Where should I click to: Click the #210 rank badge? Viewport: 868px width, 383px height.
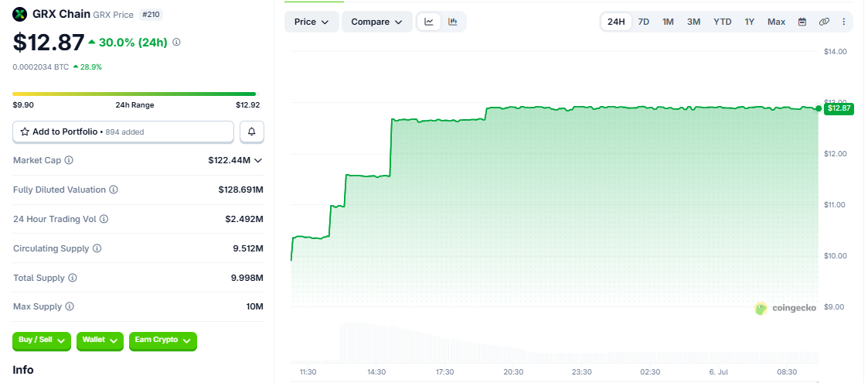tap(151, 15)
